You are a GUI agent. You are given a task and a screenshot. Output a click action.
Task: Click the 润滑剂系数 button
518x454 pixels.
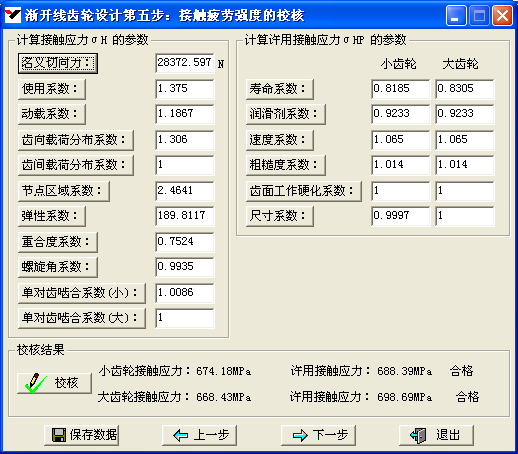pos(286,114)
